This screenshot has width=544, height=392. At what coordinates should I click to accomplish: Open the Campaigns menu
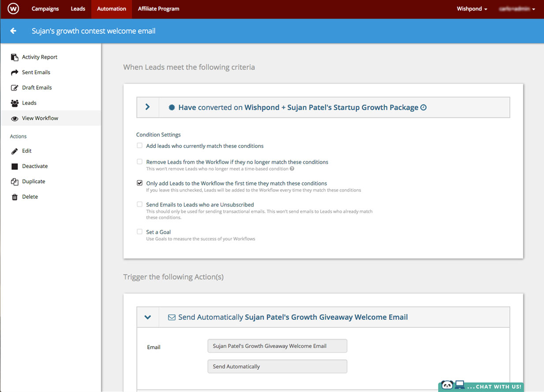pos(45,9)
